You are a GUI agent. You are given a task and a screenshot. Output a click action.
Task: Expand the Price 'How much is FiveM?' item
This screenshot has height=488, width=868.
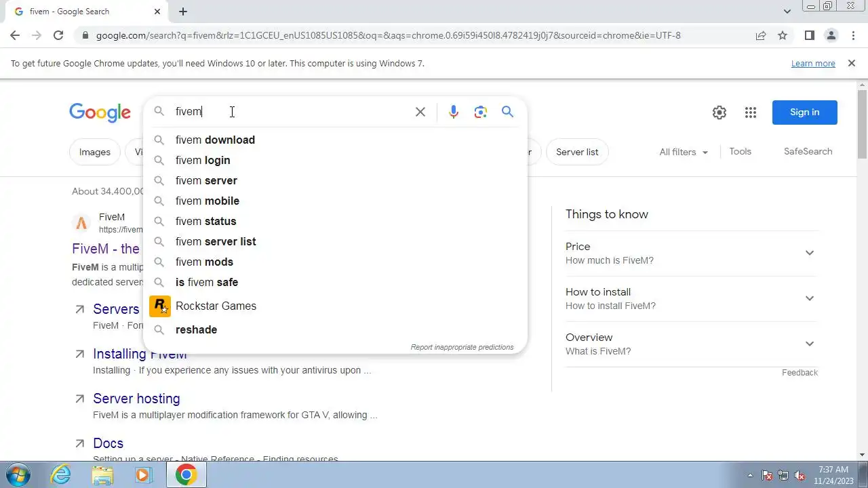(692, 253)
